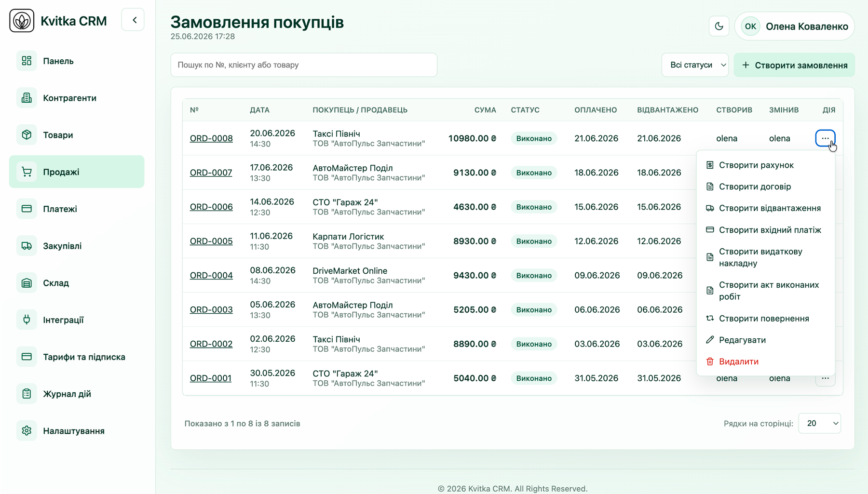Click the ПОКУПЕЦЬ / ПРОДАВЕЦЬ column header
This screenshot has height=494, width=868.
point(360,110)
